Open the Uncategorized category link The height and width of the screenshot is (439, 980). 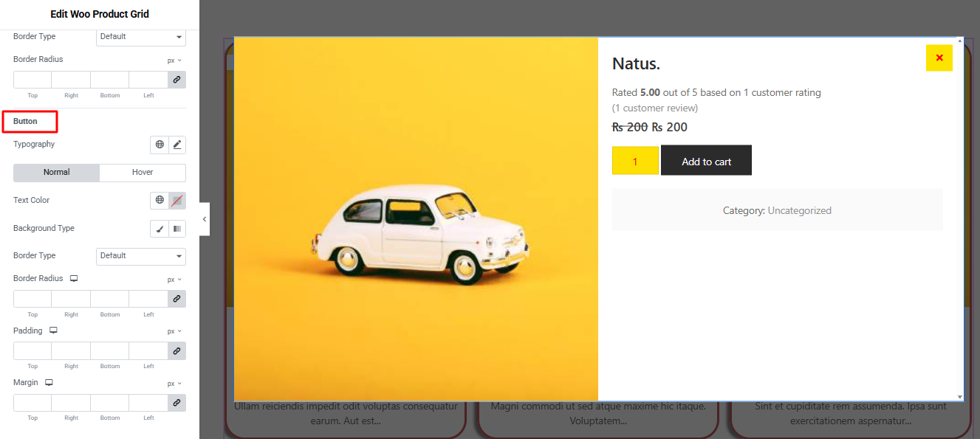tap(799, 210)
